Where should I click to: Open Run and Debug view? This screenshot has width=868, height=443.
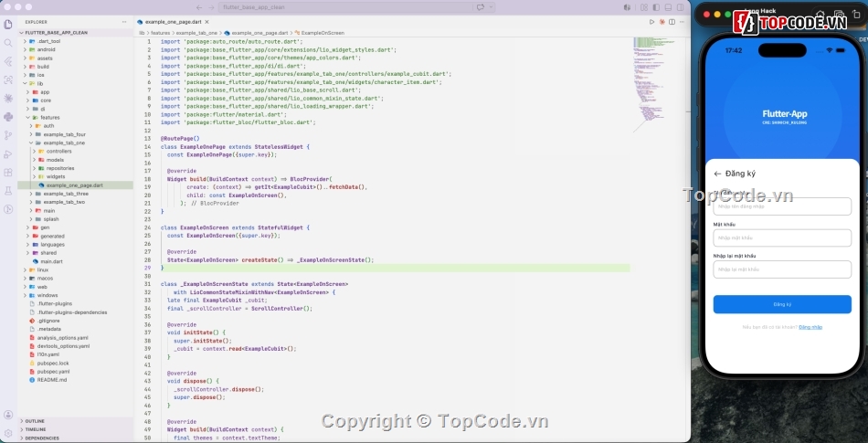pyautogui.click(x=7, y=153)
